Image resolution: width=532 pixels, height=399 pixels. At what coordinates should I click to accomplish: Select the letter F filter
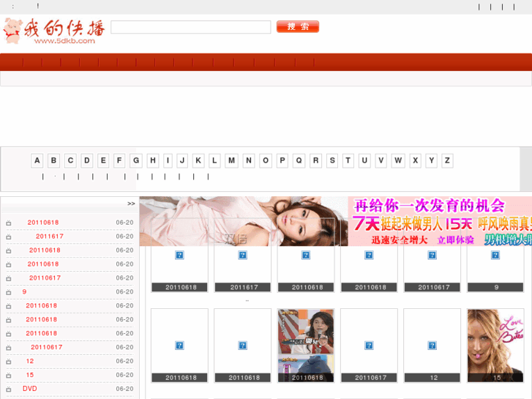tap(119, 160)
